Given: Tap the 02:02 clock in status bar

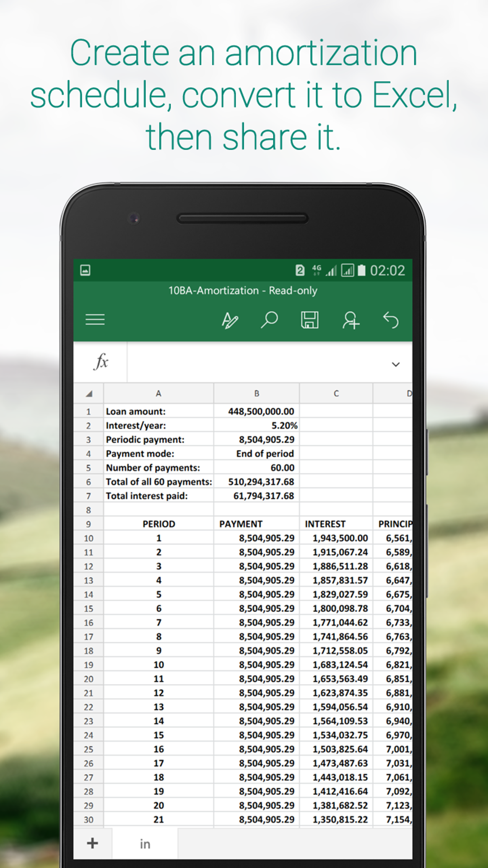Looking at the screenshot, I should click(x=388, y=271).
